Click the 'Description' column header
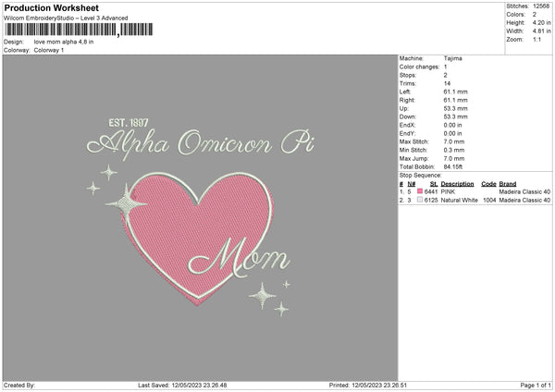Screen dimensions: 555x392 click(x=457, y=184)
